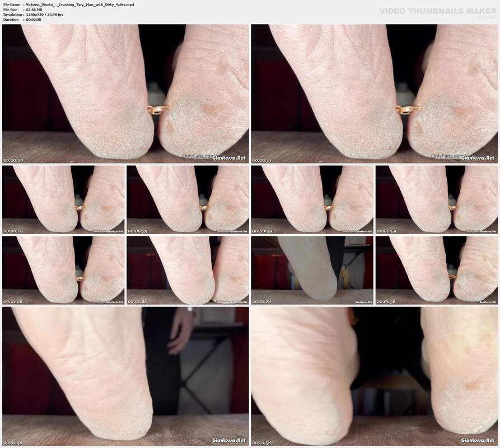Pick the thumbnail marked 00:01:18

pos(188,270)
